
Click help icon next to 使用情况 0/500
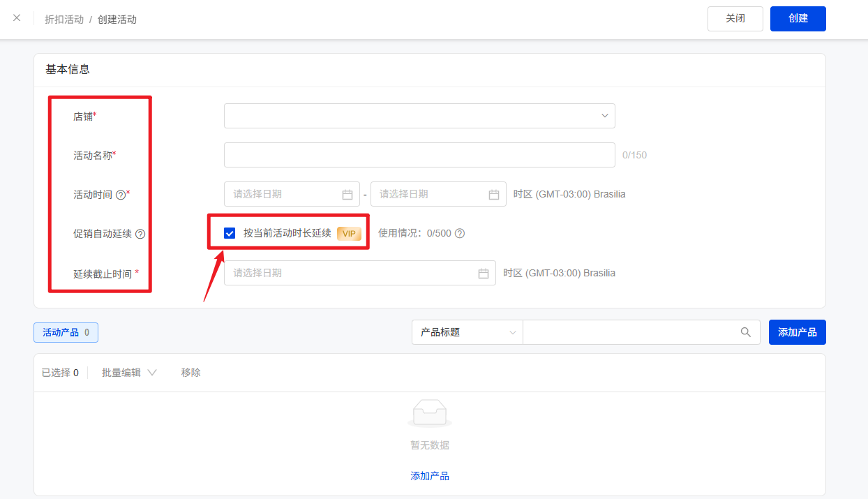(x=460, y=234)
